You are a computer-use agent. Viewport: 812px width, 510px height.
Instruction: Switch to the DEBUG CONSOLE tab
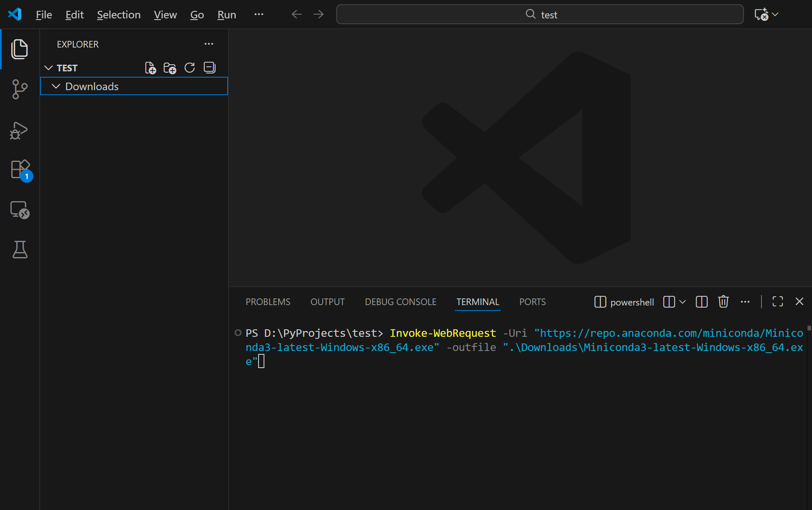pyautogui.click(x=400, y=302)
